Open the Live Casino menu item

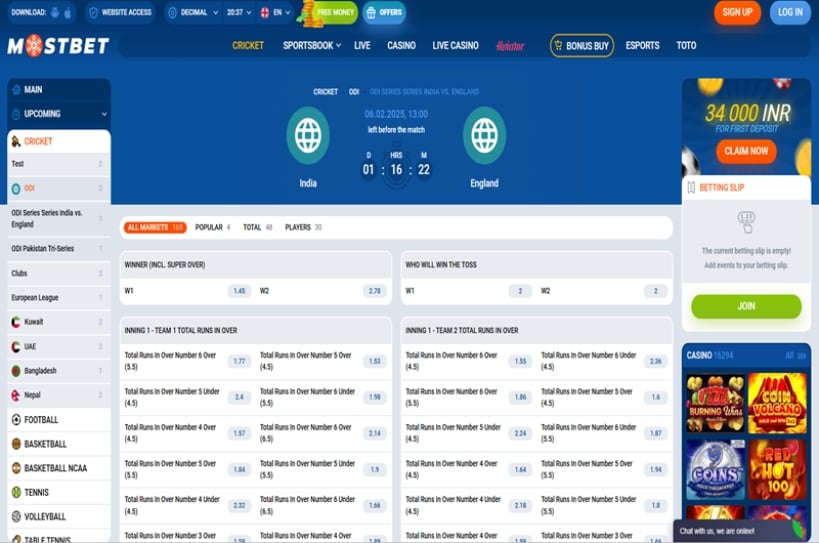(455, 45)
